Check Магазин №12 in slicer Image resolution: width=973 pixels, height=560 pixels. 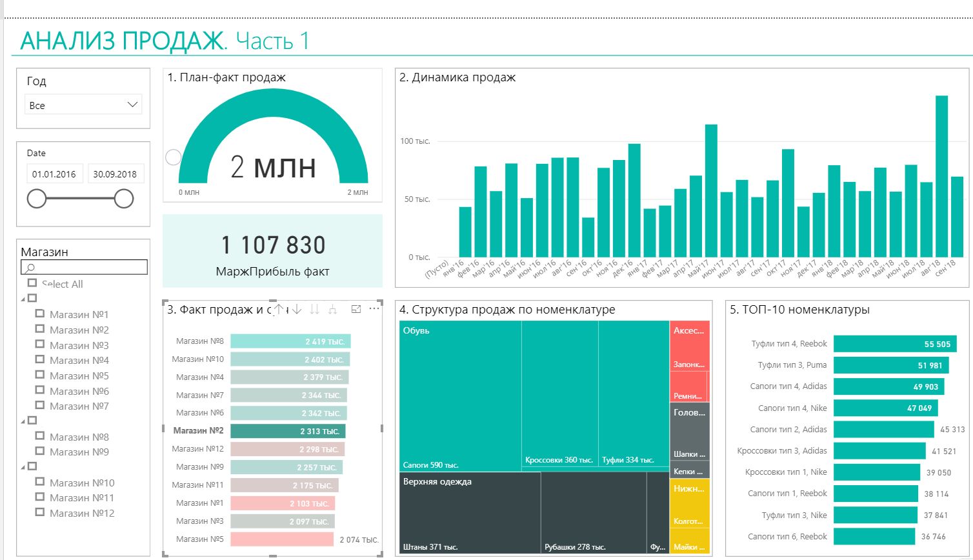point(40,512)
